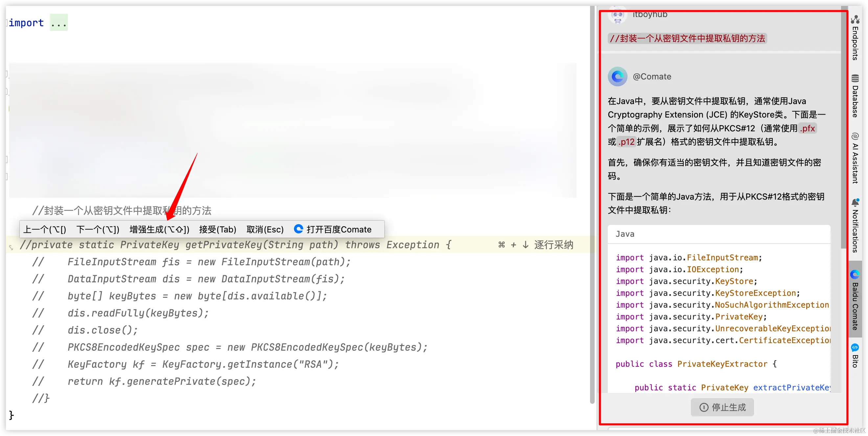
Task: Open the Endpoints tool window icon
Action: 855,19
